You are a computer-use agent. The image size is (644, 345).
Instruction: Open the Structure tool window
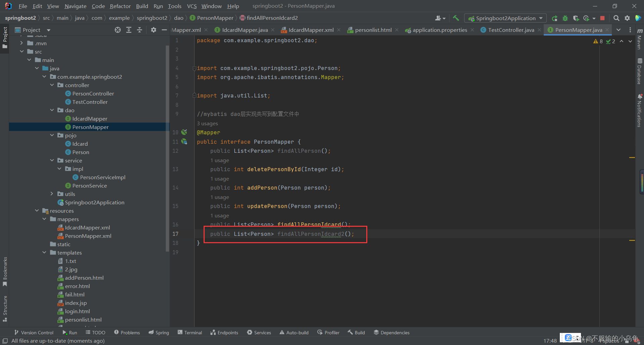5,308
